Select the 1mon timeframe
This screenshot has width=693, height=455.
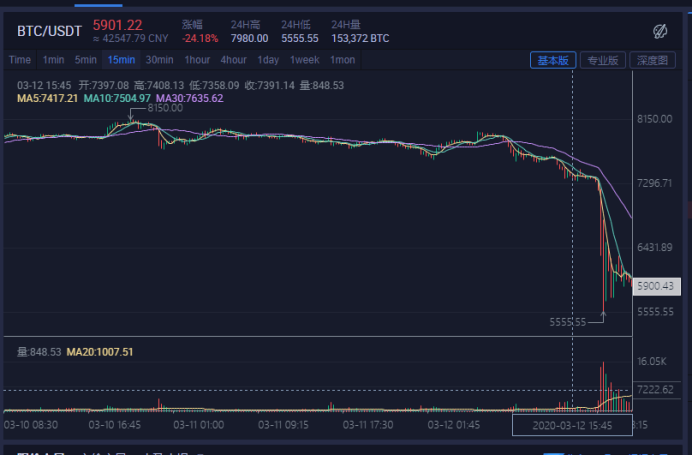click(x=342, y=60)
